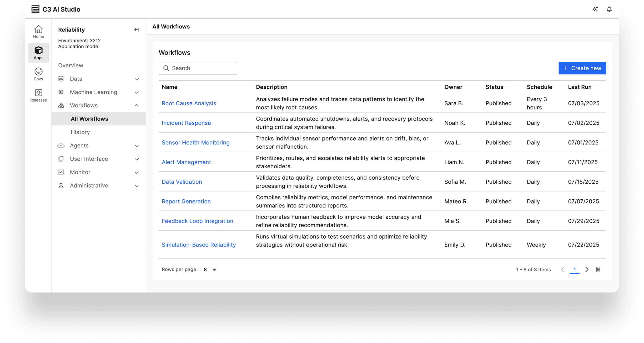Click the Create new button
This screenshot has height=343, width=644.
(582, 68)
